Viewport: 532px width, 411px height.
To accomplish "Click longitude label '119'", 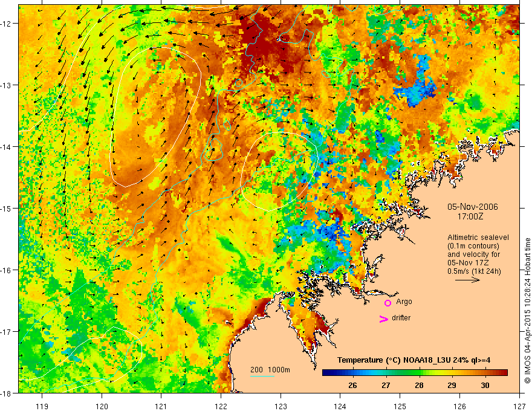I will click(x=42, y=406).
